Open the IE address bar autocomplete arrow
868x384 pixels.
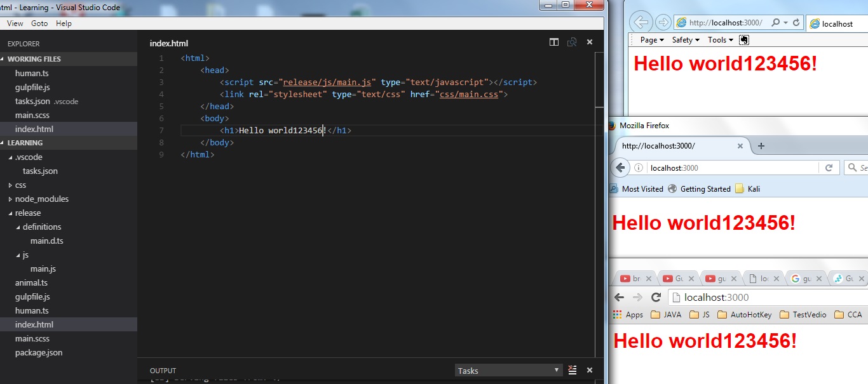coord(785,23)
